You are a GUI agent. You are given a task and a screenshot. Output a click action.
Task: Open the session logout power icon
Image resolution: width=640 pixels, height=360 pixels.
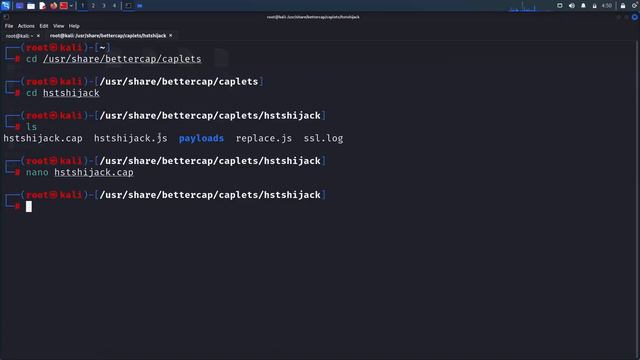click(x=635, y=6)
